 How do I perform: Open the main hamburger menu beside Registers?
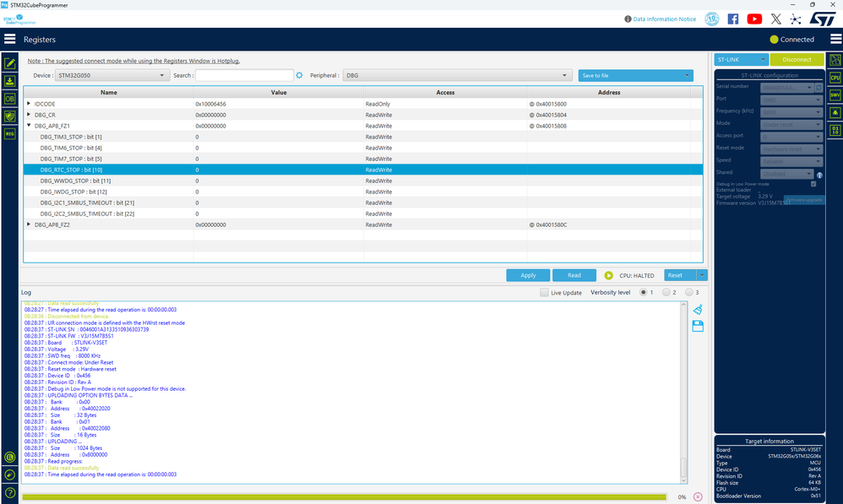point(9,39)
